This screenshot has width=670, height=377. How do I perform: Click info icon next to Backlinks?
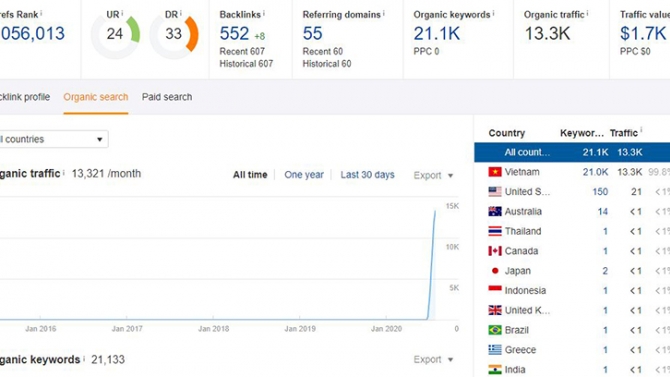coord(264,13)
